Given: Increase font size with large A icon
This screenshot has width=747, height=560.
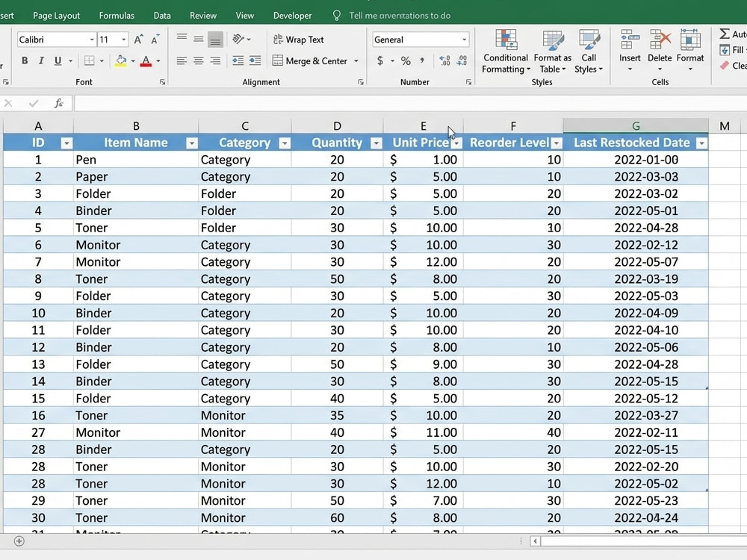Looking at the screenshot, I should pos(138,40).
